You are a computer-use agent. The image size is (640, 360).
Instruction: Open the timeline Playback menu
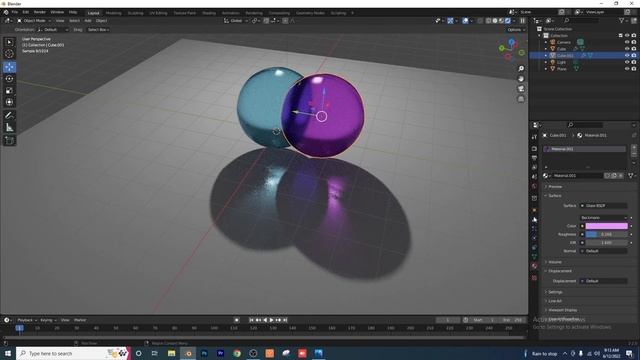click(27, 320)
